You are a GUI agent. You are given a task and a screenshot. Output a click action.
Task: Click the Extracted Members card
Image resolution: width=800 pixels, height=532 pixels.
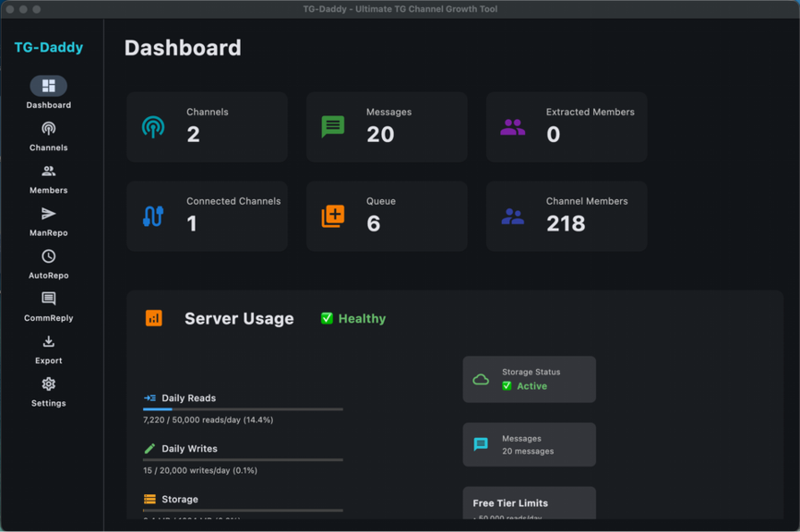click(x=567, y=126)
